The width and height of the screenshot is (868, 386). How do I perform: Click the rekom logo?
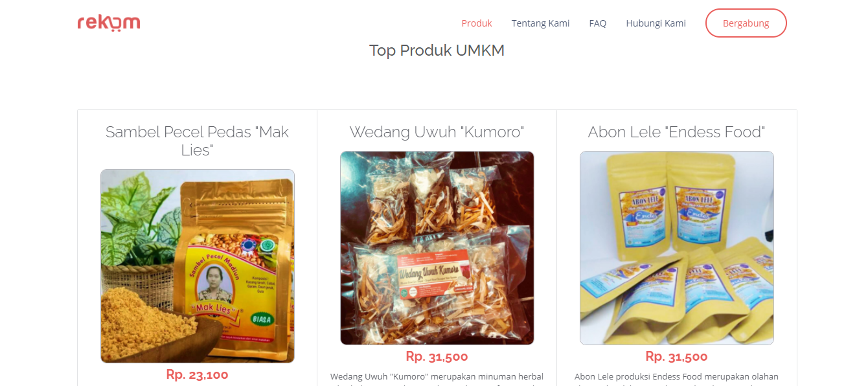click(109, 23)
